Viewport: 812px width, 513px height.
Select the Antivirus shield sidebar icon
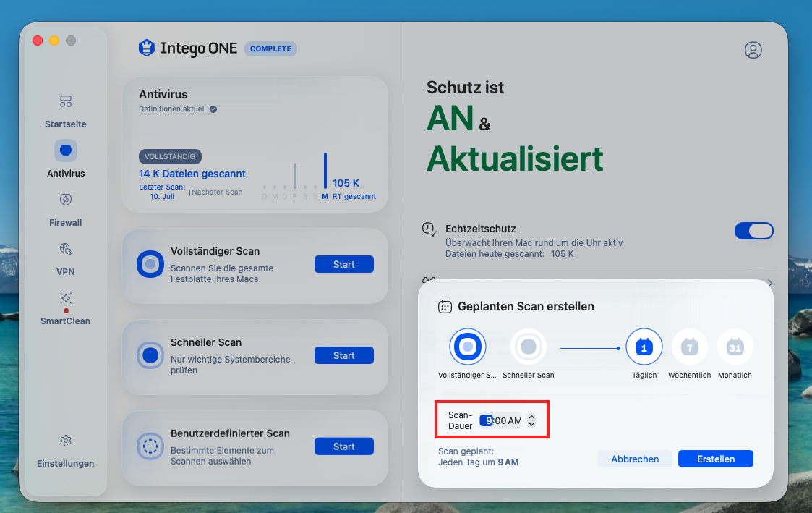(66, 150)
